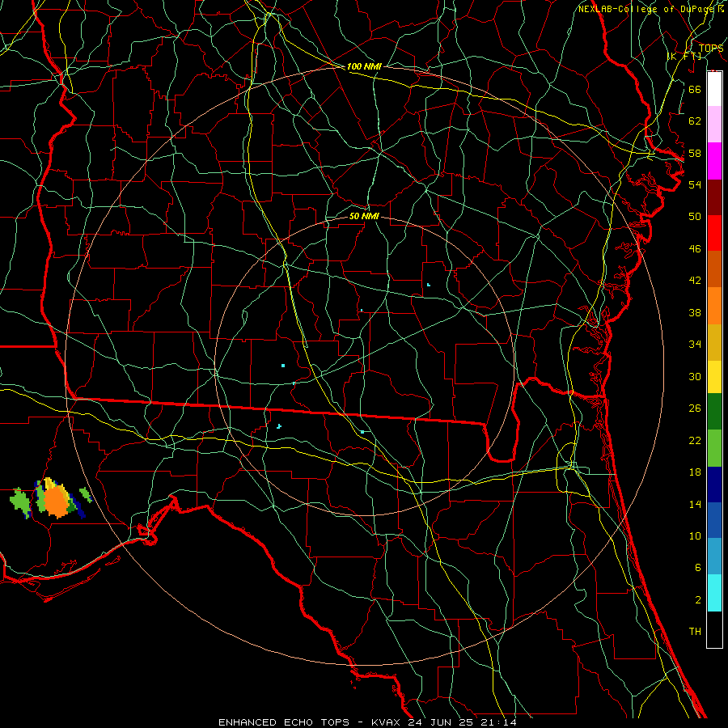
Task: Pick the dark green legend swatch
Action: tap(714, 412)
